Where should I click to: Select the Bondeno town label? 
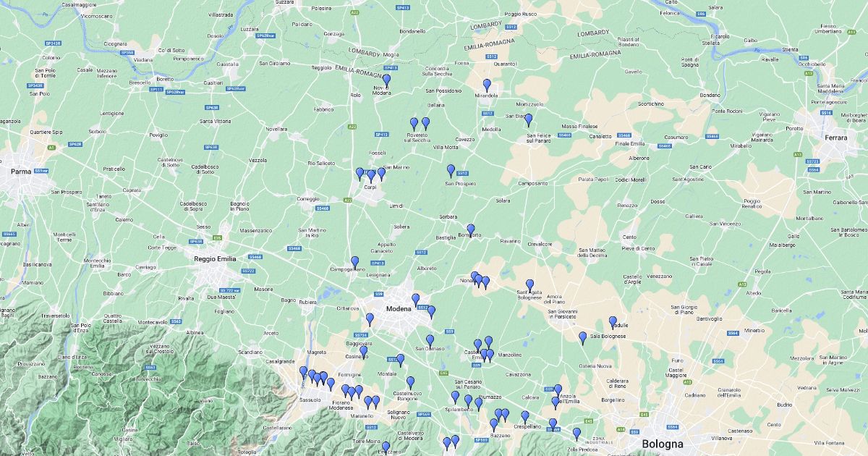coord(710,95)
